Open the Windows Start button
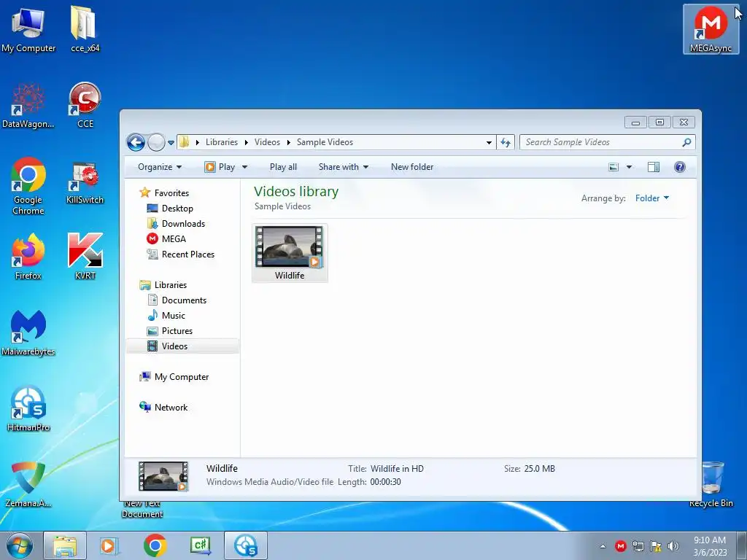Screen dimensions: 747x560 (x=20, y=546)
